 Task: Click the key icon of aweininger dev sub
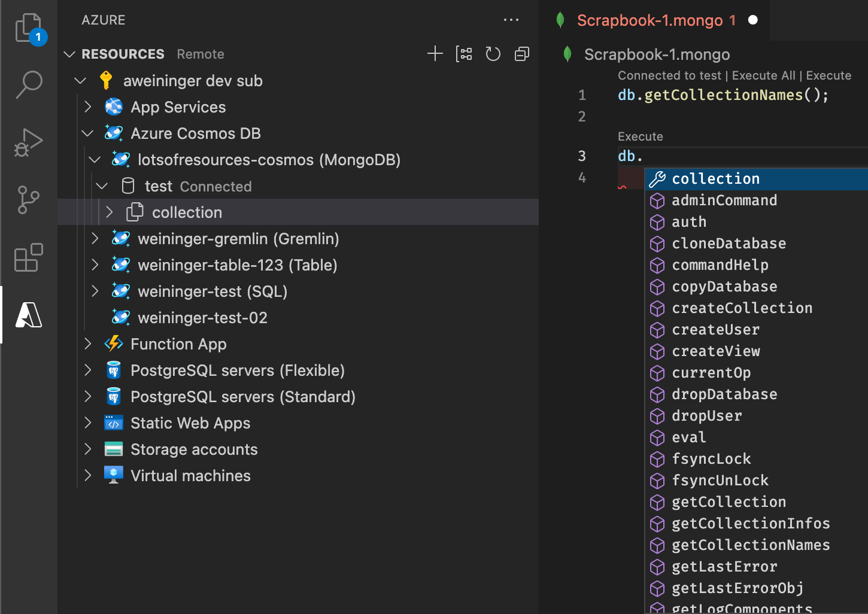coord(106,80)
